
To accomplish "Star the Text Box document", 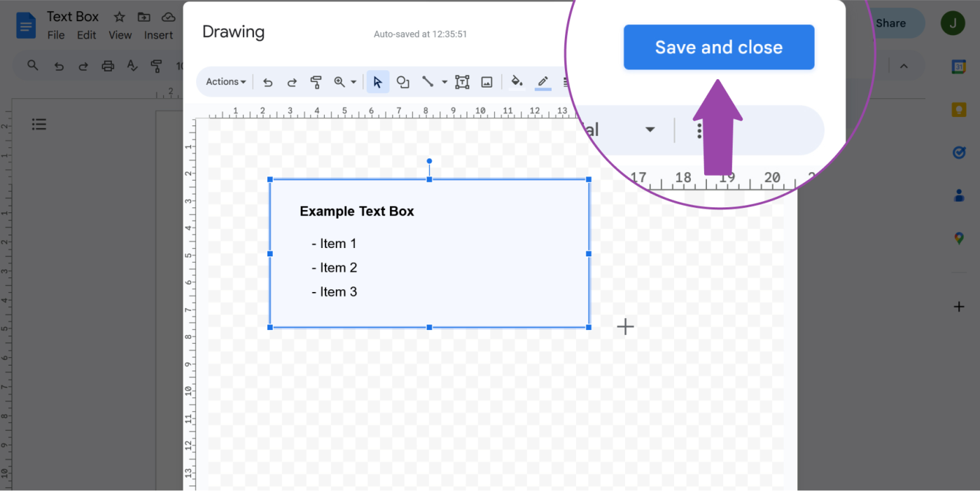I will pos(120,17).
